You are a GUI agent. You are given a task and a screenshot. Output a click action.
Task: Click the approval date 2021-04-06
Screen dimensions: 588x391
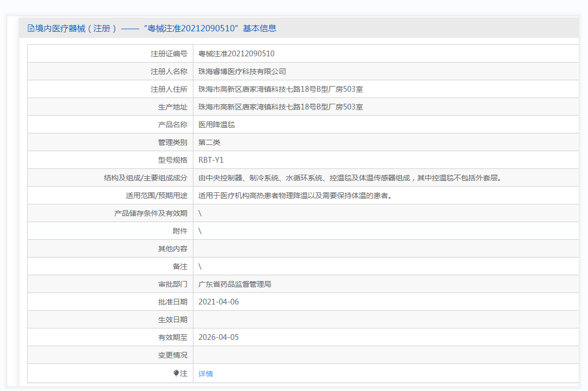218,302
